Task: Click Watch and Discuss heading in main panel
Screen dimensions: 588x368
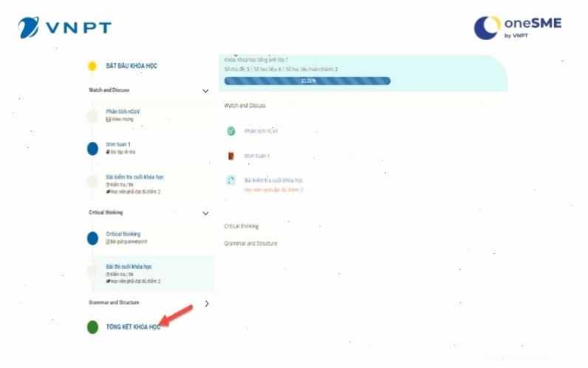Action: [245, 106]
